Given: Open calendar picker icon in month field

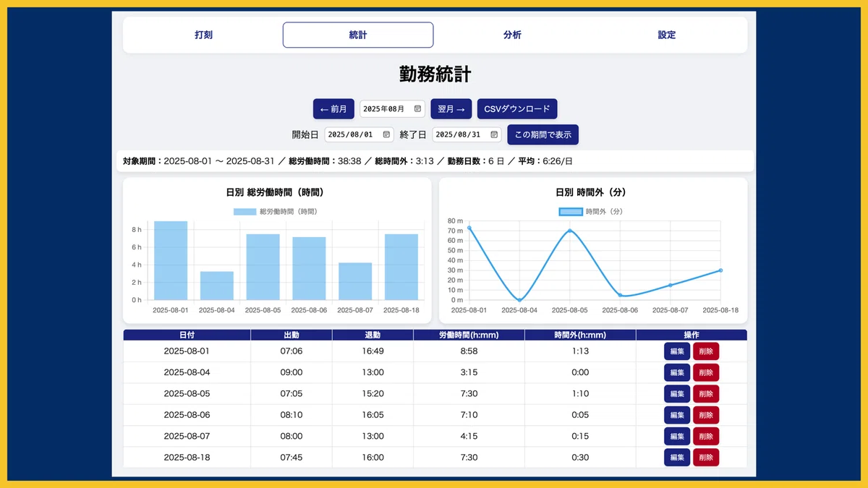Looking at the screenshot, I should (417, 109).
